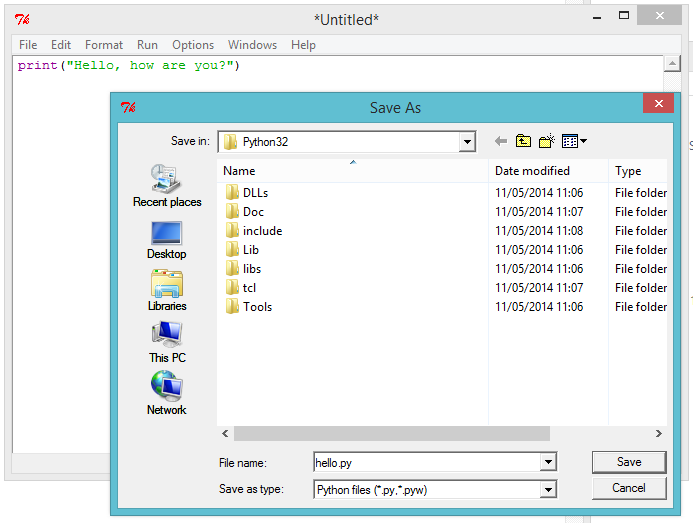Select the Tools folder icon
Screen dimensions: 693x523
pos(232,307)
